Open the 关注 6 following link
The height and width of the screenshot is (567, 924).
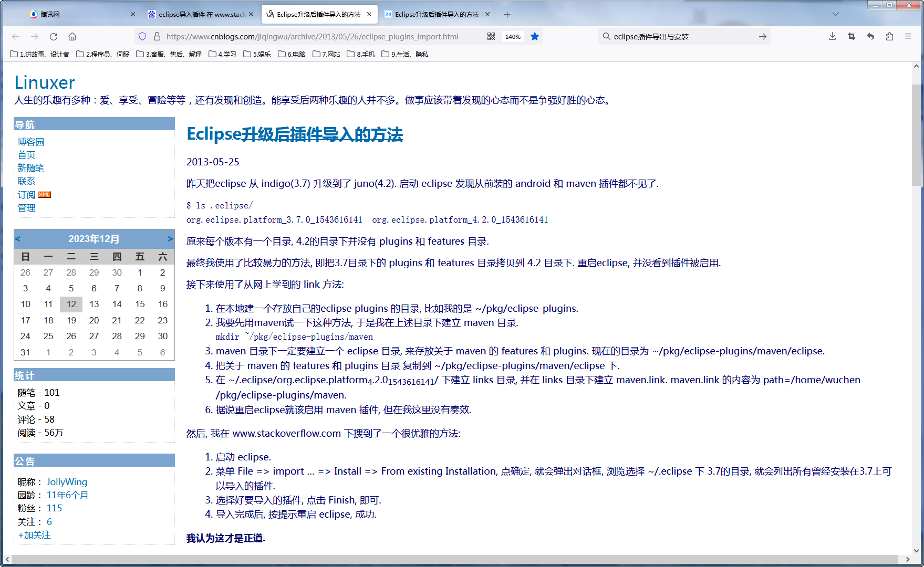pos(49,522)
